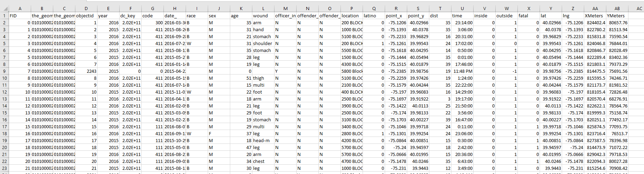Click the time cell 6:43:00
This screenshot has height=174, width=644.
pos(462,161)
